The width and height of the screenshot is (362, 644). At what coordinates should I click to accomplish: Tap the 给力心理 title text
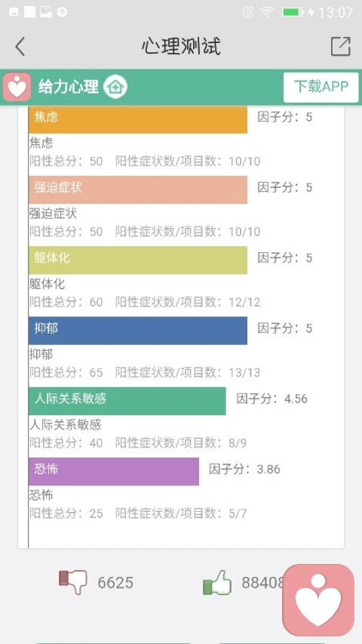(69, 87)
